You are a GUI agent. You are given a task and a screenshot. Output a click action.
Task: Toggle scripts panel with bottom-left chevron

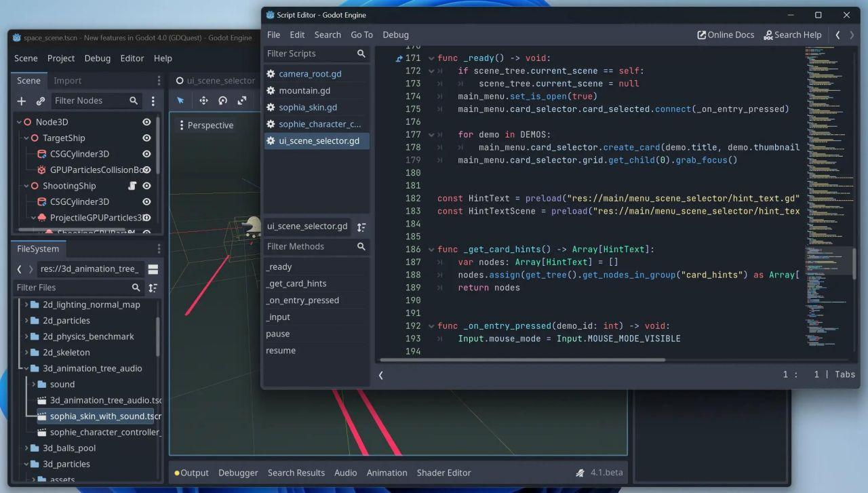tap(380, 375)
